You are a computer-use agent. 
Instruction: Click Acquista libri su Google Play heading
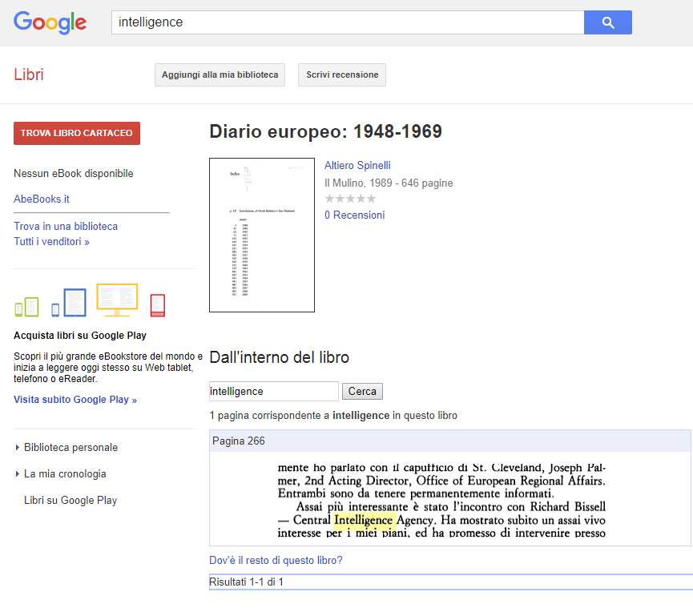80,336
